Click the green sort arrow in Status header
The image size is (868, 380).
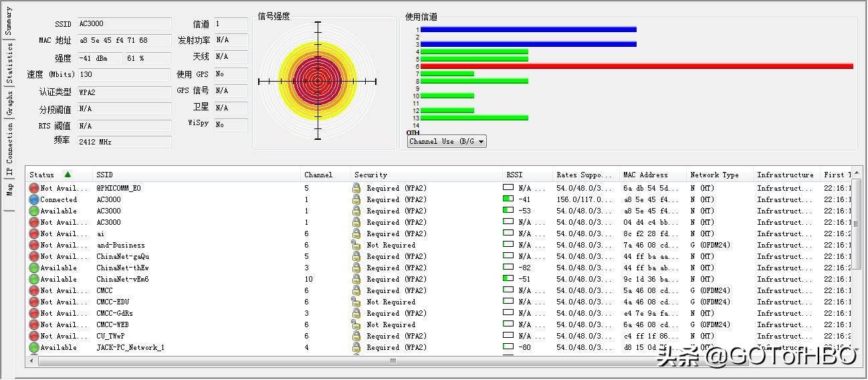(68, 174)
